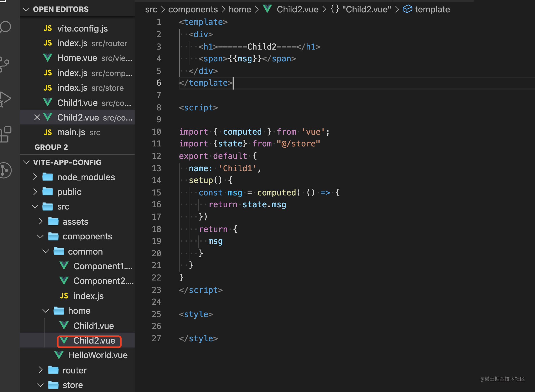The height and width of the screenshot is (392, 535).
Task: Collapse the store folder chevron
Action: 41,385
